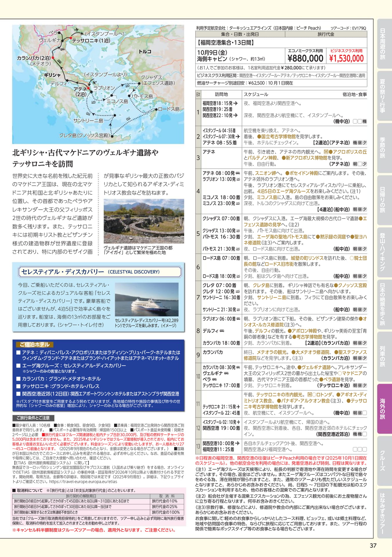Click the 【福岡空港集合・13日間】 heading
392x557 pixels.
click(x=226, y=43)
